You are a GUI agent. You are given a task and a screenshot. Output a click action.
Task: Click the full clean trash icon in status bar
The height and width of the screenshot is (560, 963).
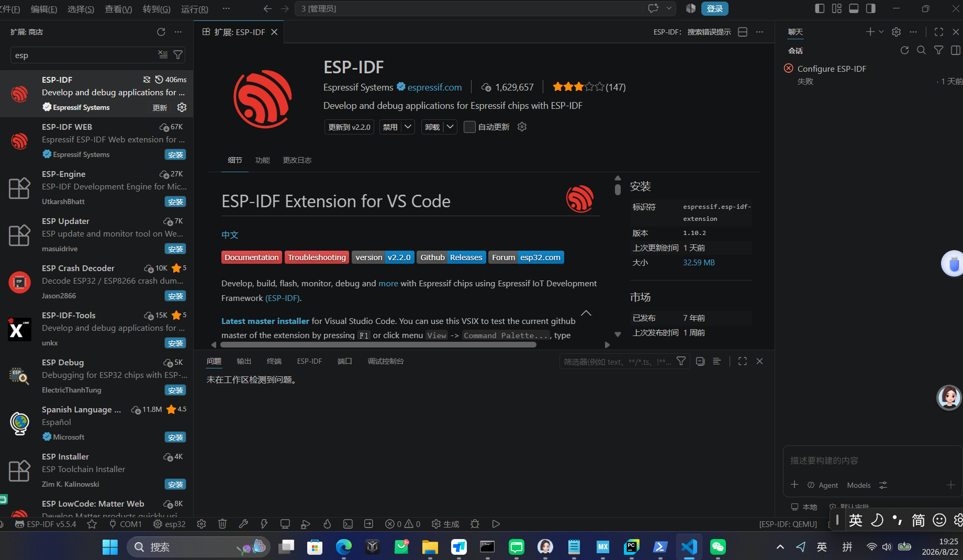(222, 524)
